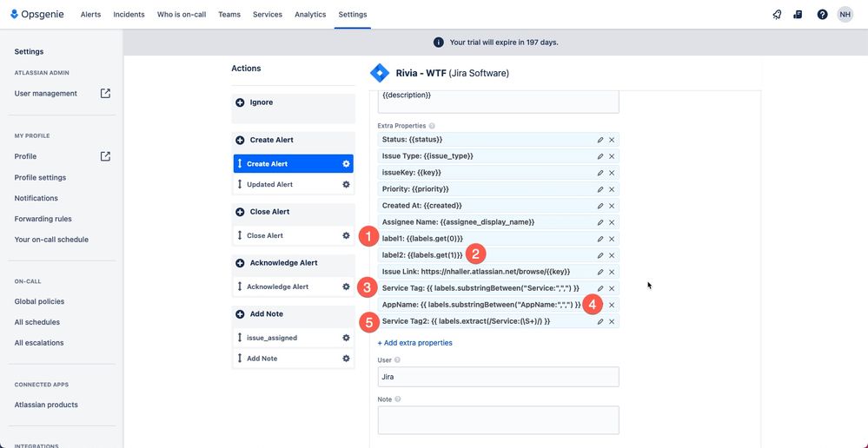The width and height of the screenshot is (868, 448).
Task: Open Forwarding rules in sidebar
Action: click(43, 219)
